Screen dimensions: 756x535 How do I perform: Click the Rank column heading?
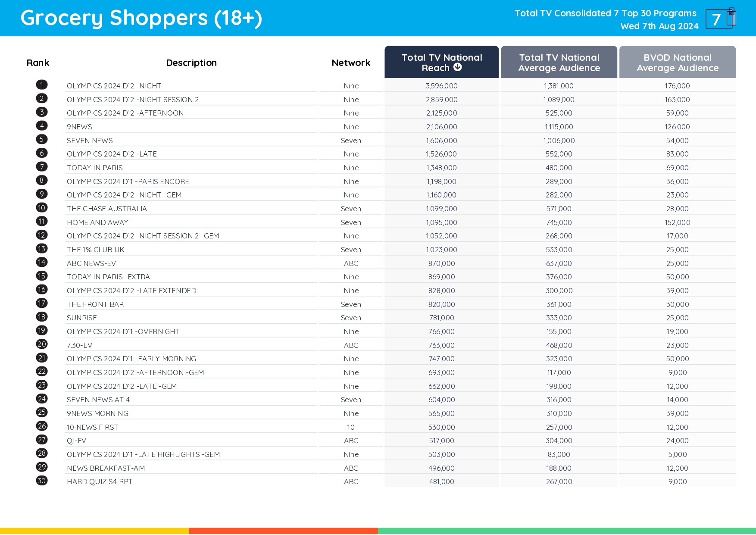38,63
